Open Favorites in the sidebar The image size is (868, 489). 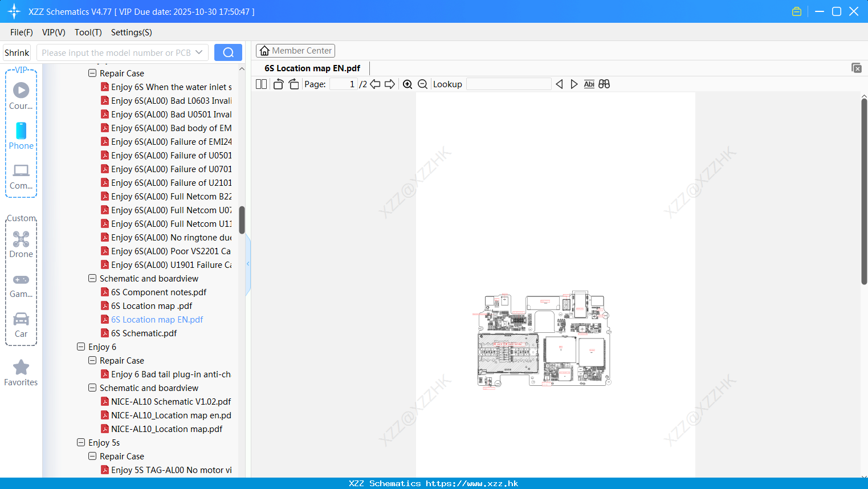pos(21,373)
